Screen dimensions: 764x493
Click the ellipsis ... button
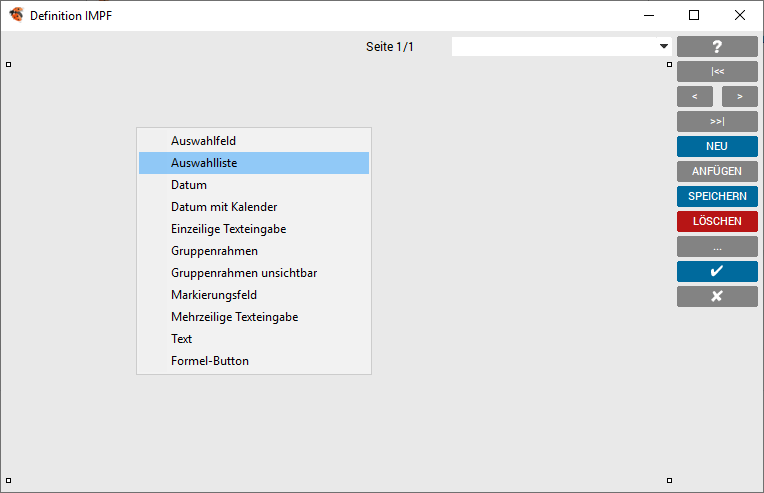pyautogui.click(x=717, y=246)
